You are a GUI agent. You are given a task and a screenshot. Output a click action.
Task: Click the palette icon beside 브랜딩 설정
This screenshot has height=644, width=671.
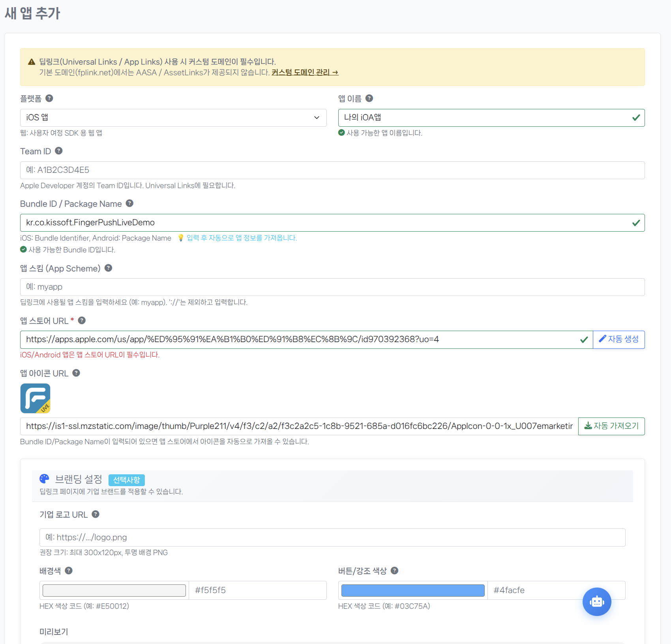coord(44,479)
